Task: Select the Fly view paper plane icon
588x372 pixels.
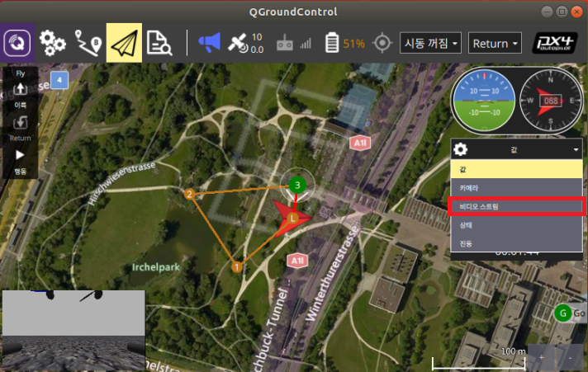Action: pyautogui.click(x=124, y=43)
